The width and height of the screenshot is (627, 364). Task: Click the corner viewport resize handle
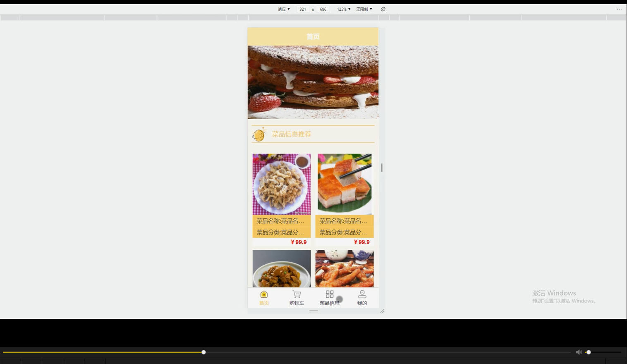pos(382,311)
